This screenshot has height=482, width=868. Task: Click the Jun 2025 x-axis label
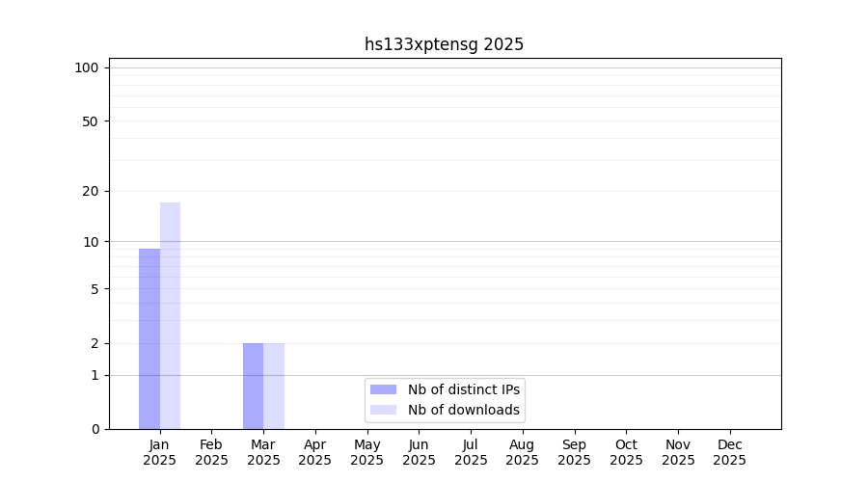tap(419, 452)
